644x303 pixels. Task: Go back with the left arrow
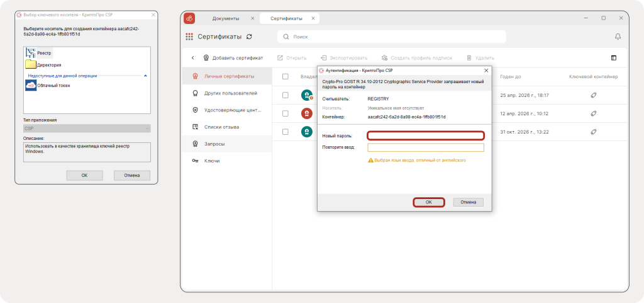193,58
